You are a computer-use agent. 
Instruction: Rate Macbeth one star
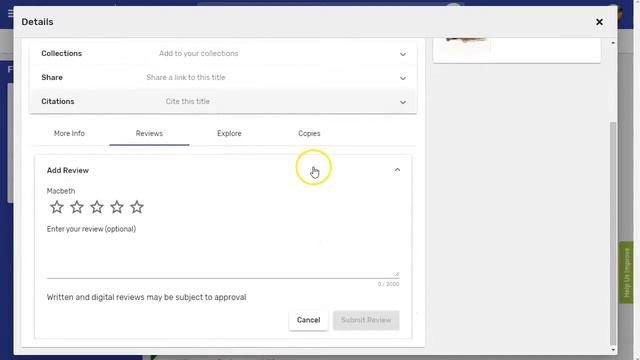point(57,207)
